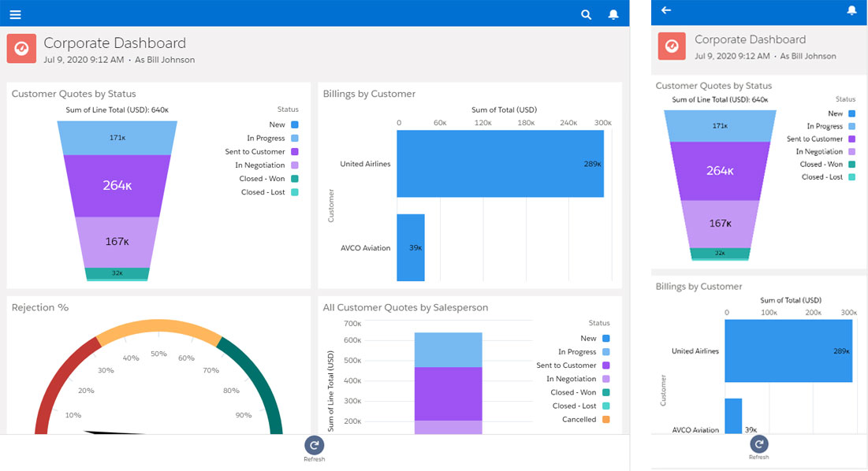
Task: Click the orange Cancelled legend swatch
Action: [x=605, y=420]
